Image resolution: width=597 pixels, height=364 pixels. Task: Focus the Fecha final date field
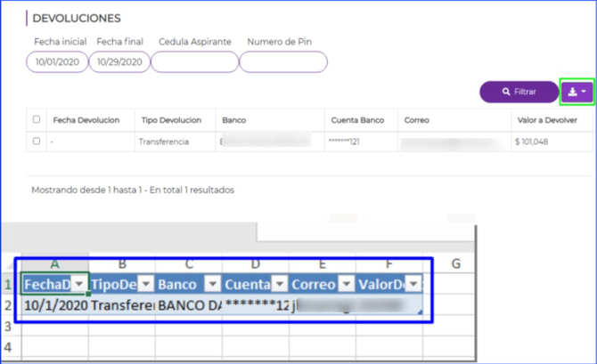[x=119, y=61]
